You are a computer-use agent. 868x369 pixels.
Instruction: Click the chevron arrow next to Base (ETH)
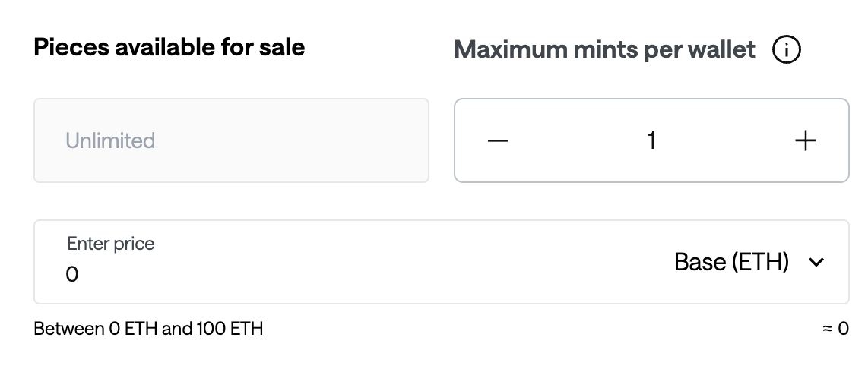tap(816, 263)
